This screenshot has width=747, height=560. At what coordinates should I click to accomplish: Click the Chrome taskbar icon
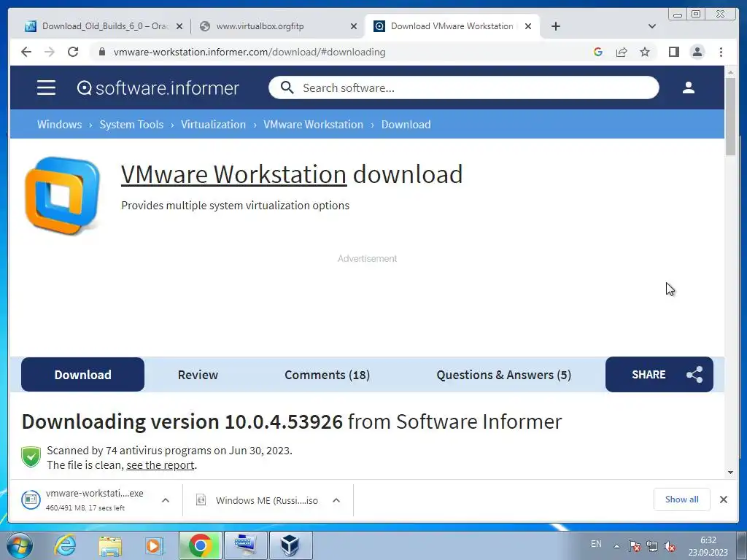pyautogui.click(x=200, y=545)
